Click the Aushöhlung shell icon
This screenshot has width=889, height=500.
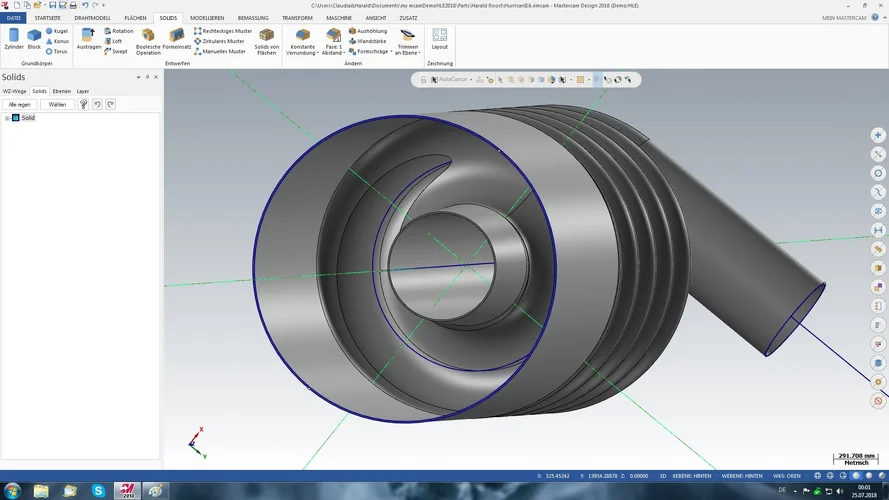click(x=366, y=31)
